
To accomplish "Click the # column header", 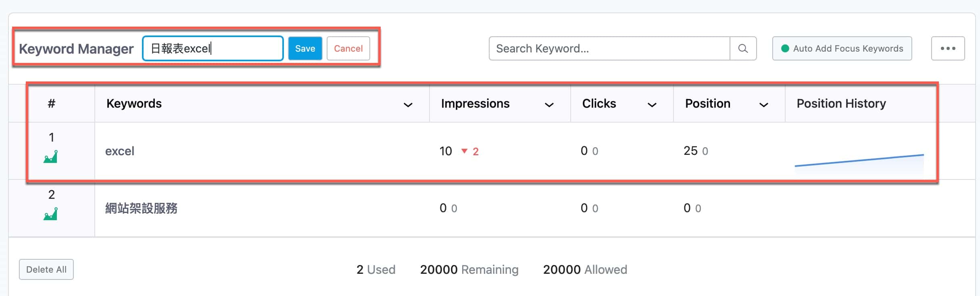I will tap(51, 104).
